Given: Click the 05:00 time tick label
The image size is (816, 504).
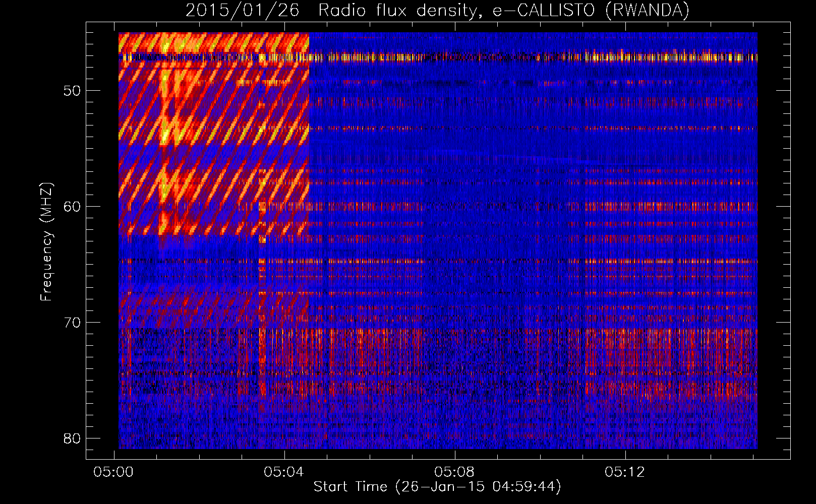Looking at the screenshot, I should pos(113,472).
